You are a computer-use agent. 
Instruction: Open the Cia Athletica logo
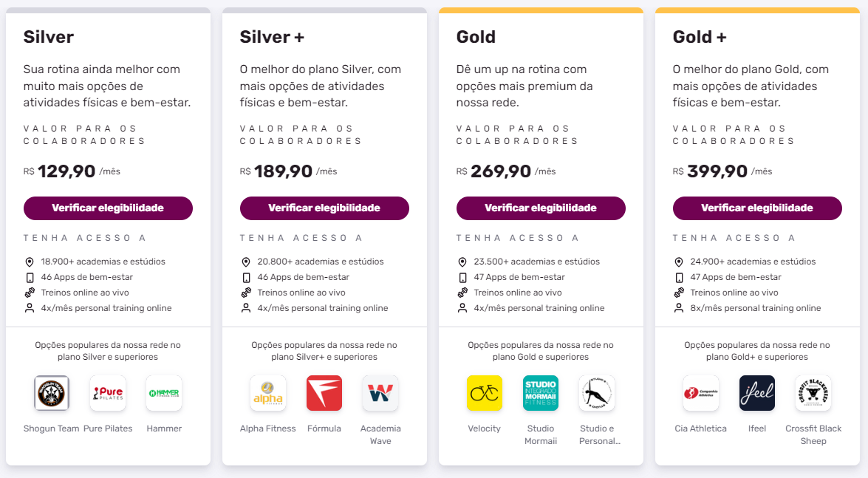pos(701,393)
